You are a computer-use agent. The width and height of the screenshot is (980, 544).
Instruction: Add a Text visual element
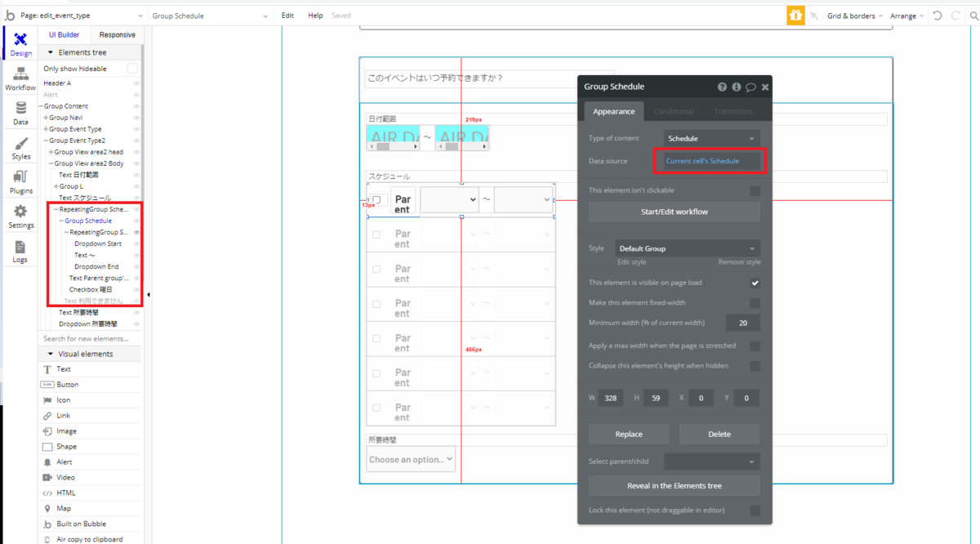click(90, 369)
